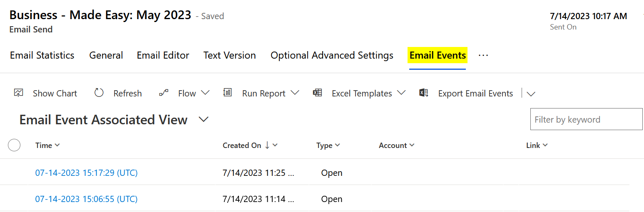Go to Optional Advanced Settings tab

click(332, 55)
